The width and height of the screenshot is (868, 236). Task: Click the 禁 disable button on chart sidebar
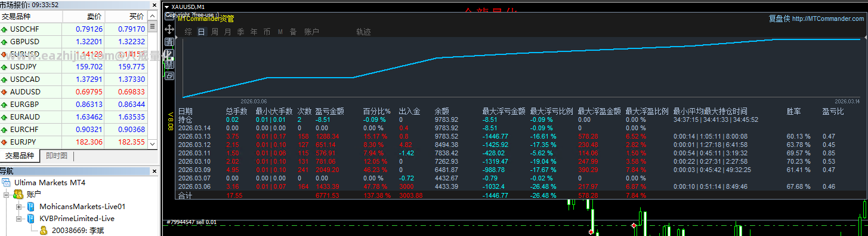coord(169,65)
